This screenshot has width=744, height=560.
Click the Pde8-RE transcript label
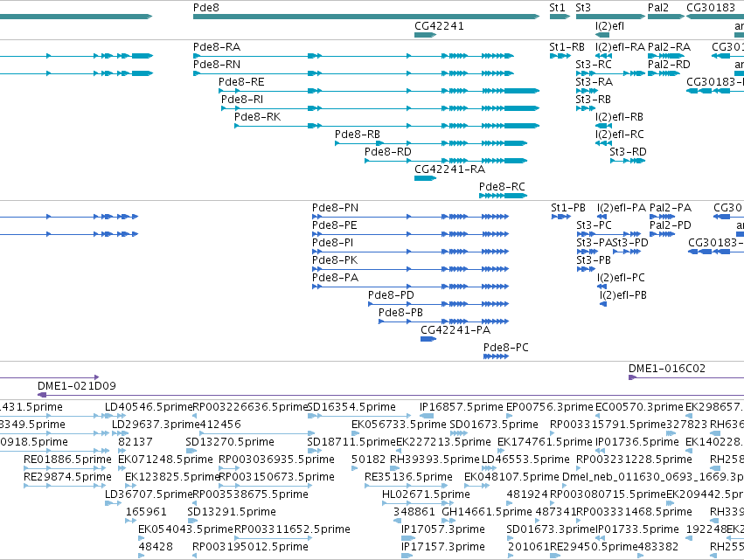point(241,82)
